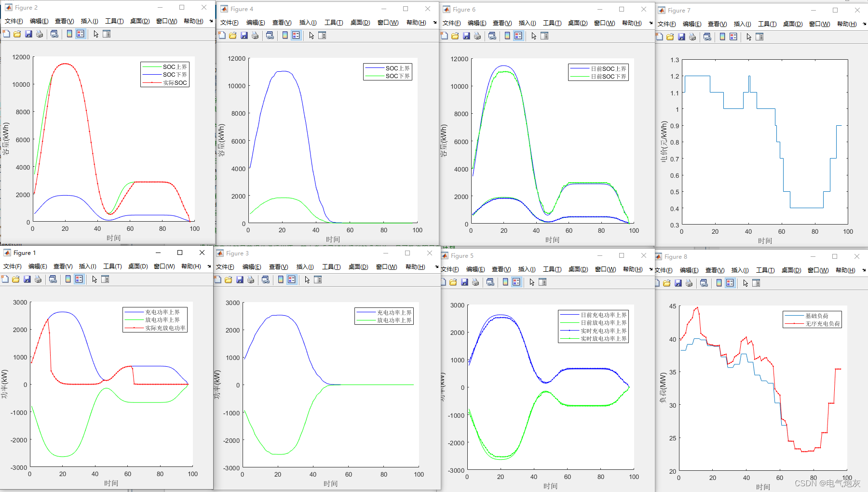868x492 pixels.
Task: Open 帮助(H) menu in Figure 8
Action: click(845, 270)
